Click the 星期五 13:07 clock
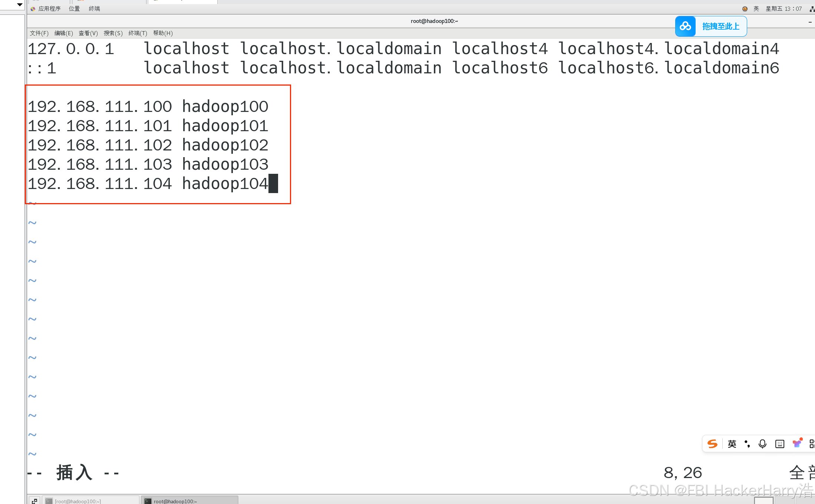The height and width of the screenshot is (504, 815). point(783,9)
